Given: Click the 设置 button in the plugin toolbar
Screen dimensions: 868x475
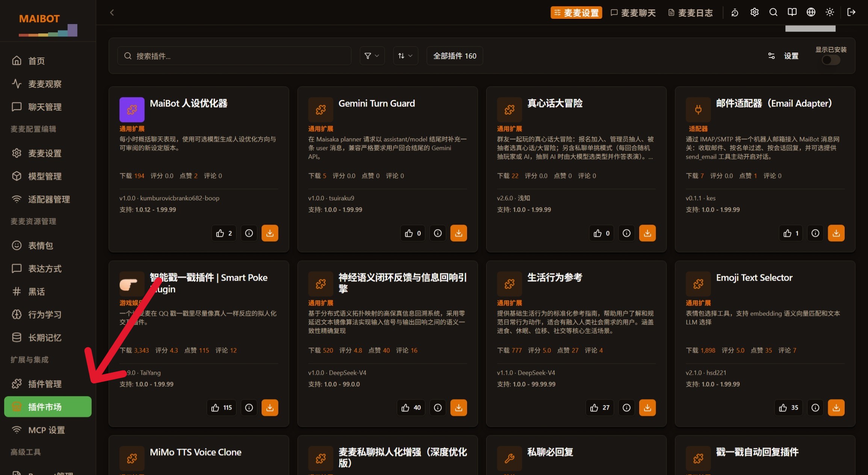Looking at the screenshot, I should point(783,56).
